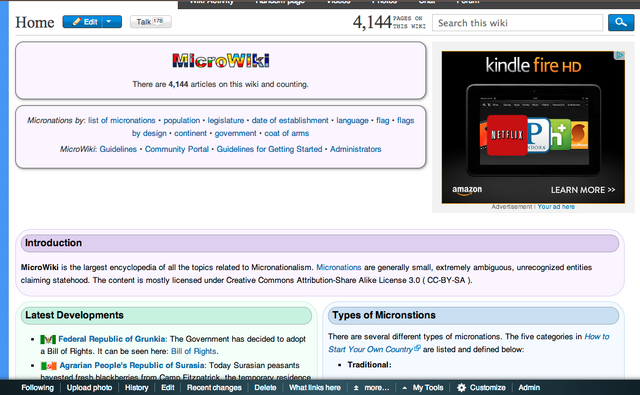The width and height of the screenshot is (640, 395).
Task: Open the Kindle Fire HD advertisement image
Action: pos(533,127)
